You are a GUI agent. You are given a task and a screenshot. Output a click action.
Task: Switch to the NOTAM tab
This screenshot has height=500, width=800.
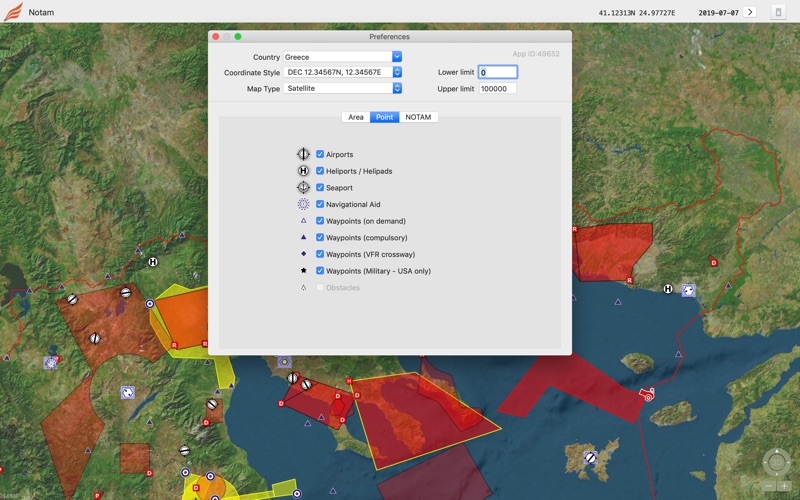click(418, 117)
